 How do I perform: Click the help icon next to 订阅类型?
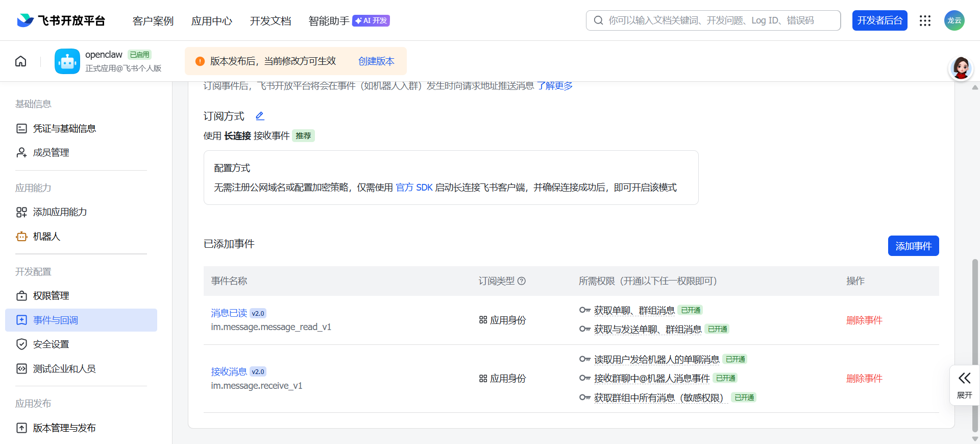tap(522, 281)
